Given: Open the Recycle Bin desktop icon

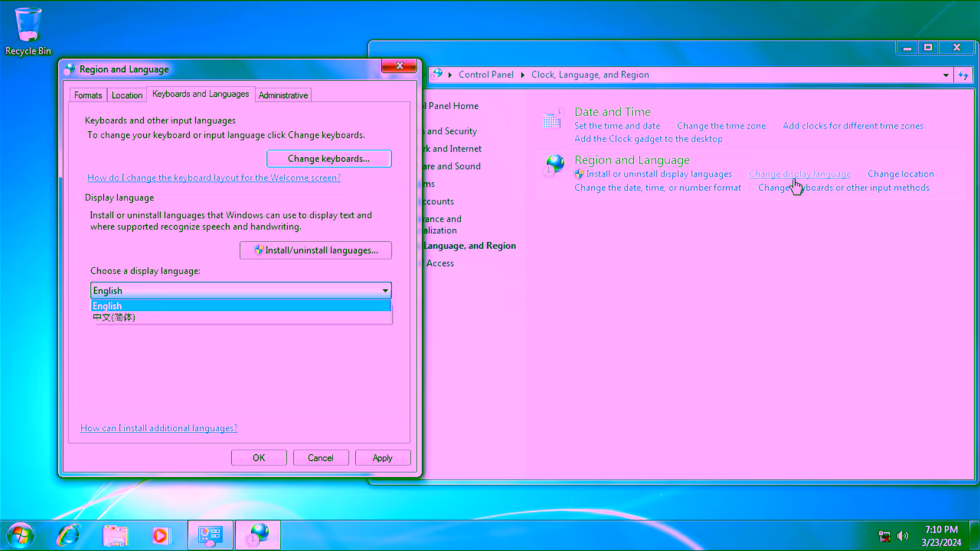Looking at the screenshot, I should pyautogui.click(x=28, y=32).
